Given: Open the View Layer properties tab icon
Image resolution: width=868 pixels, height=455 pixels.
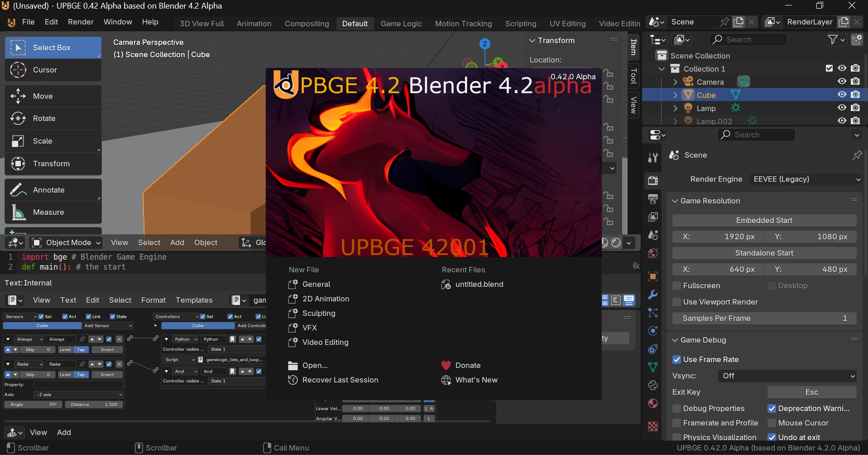Looking at the screenshot, I should tap(653, 217).
